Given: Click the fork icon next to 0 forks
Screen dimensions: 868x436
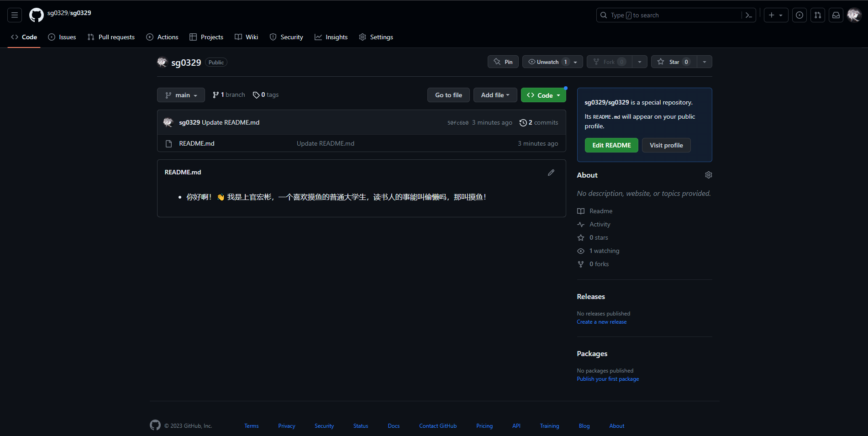Looking at the screenshot, I should coord(581,264).
